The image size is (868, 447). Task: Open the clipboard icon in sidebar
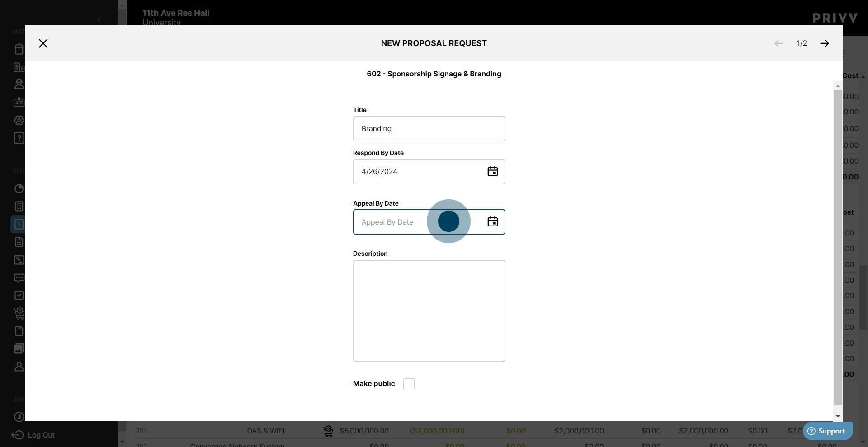19,49
